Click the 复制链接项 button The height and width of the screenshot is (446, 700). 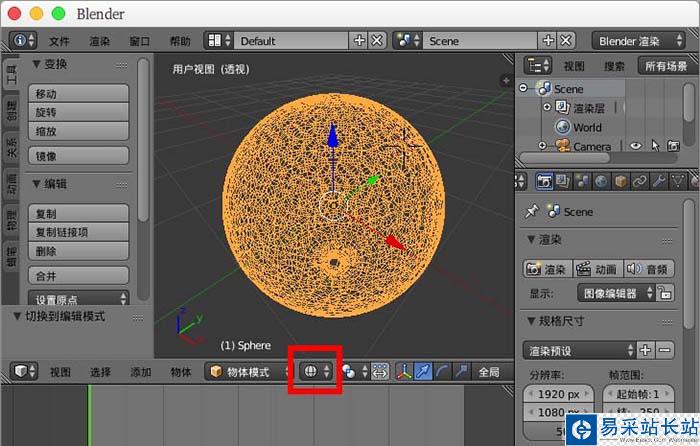[79, 232]
